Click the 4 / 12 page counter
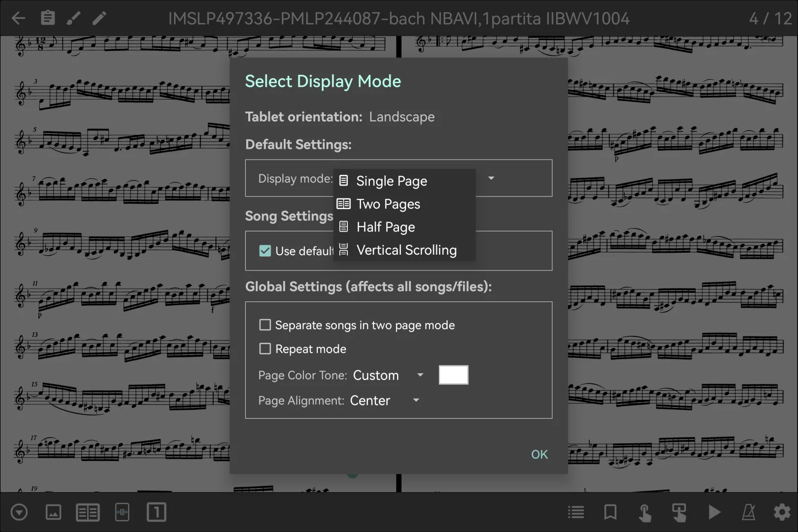Image resolution: width=798 pixels, height=532 pixels. [770, 19]
